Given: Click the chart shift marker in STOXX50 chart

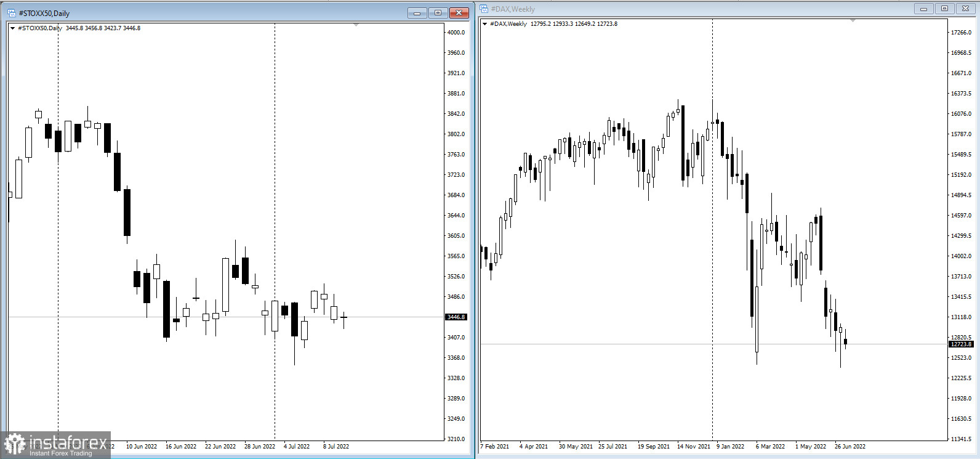Looking at the screenshot, I should (x=356, y=25).
